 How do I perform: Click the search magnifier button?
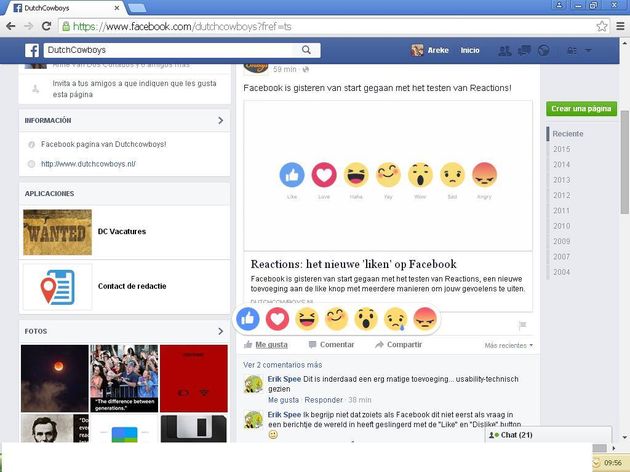click(x=306, y=50)
